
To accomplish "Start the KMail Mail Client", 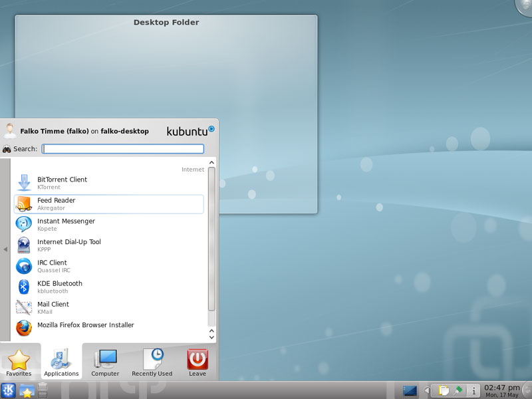I will point(108,308).
